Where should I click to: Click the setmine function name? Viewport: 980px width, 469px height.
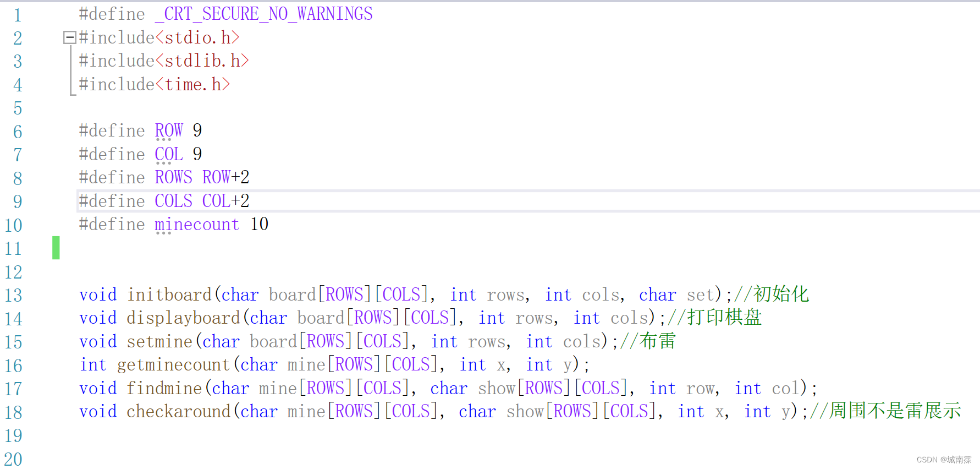(x=159, y=341)
